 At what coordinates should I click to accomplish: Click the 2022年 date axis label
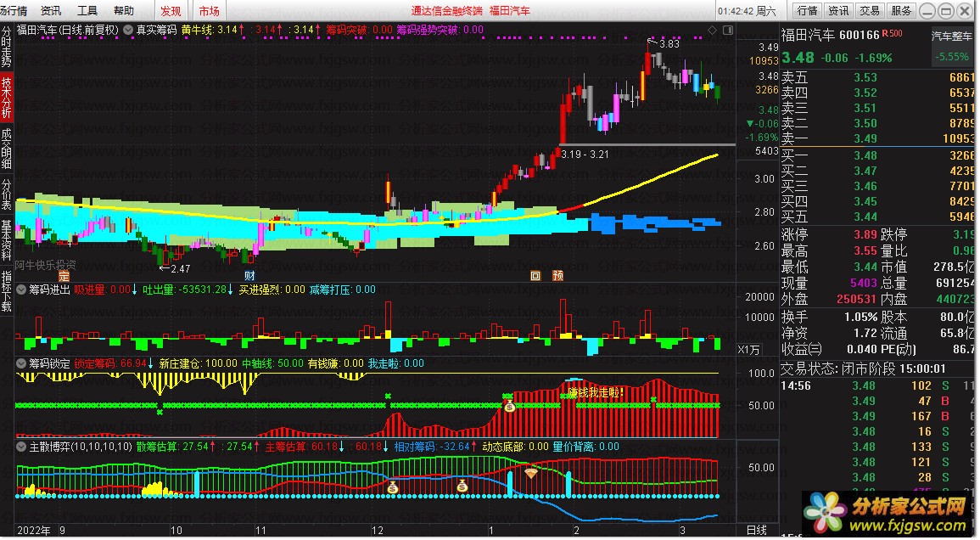(x=34, y=531)
